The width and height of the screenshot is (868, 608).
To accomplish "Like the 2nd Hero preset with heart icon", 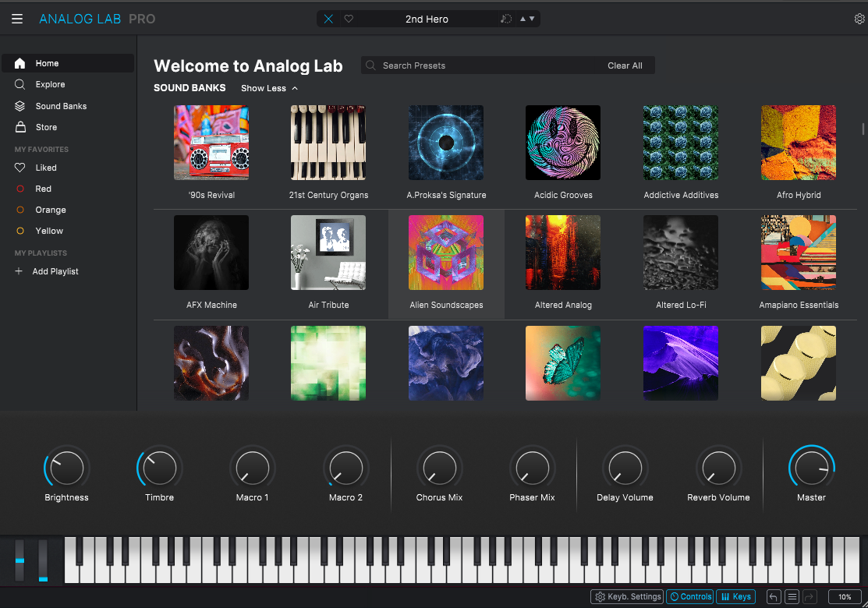I will click(x=349, y=19).
